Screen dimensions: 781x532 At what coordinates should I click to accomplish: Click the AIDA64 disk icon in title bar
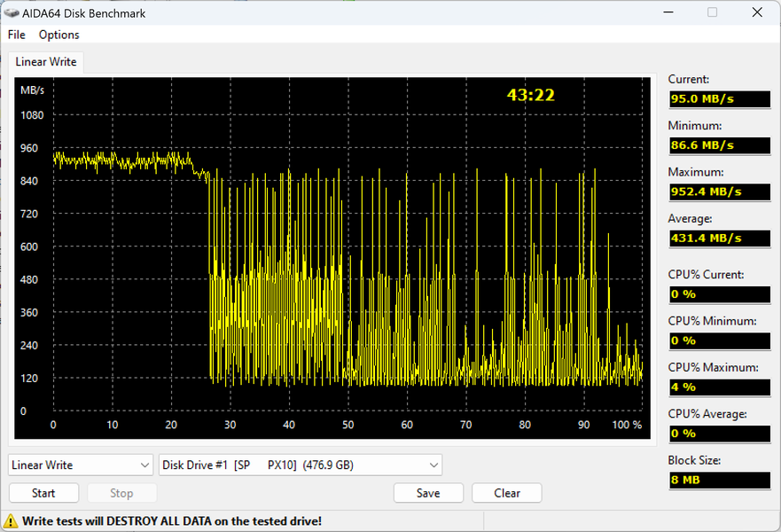tap(11, 12)
